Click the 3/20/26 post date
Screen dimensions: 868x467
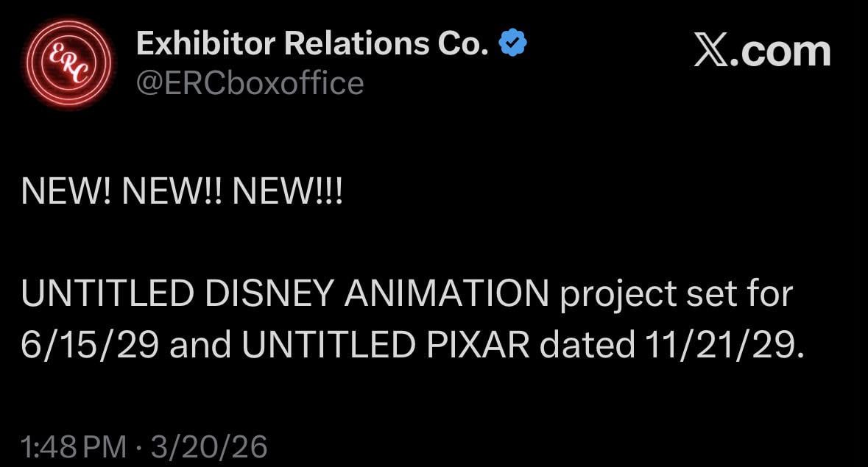(208, 446)
